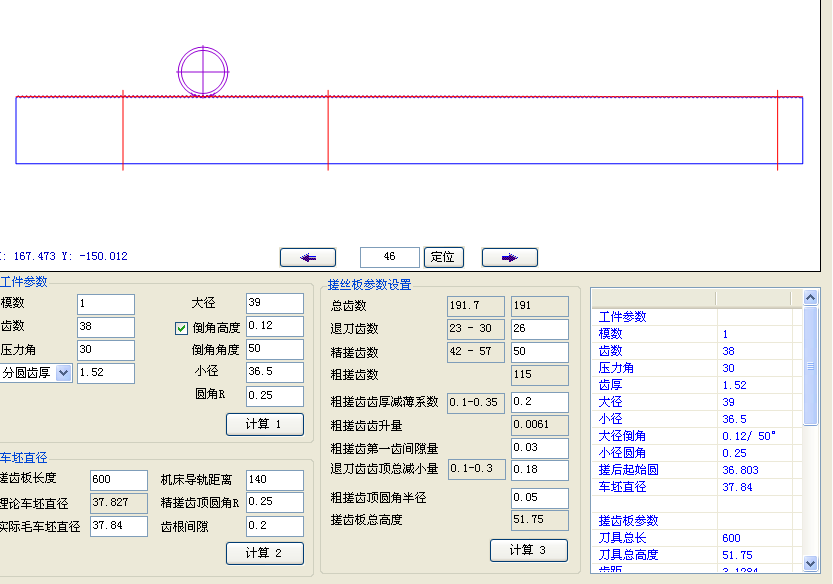The image size is (833, 584).
Task: Click the 计算 1 button
Action: 264,424
